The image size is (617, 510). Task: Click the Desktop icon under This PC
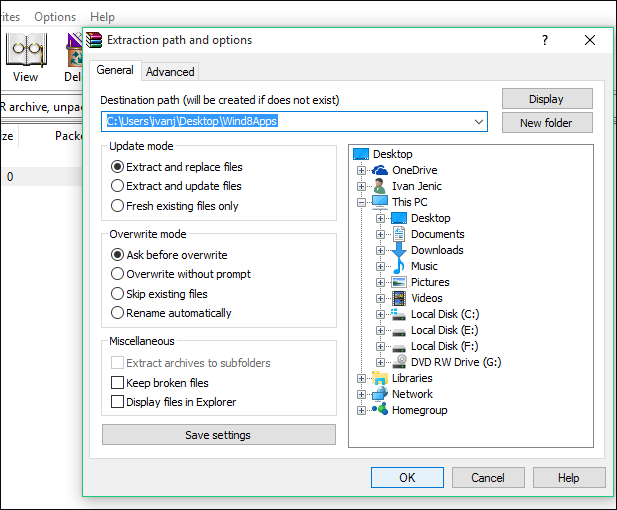(399, 218)
